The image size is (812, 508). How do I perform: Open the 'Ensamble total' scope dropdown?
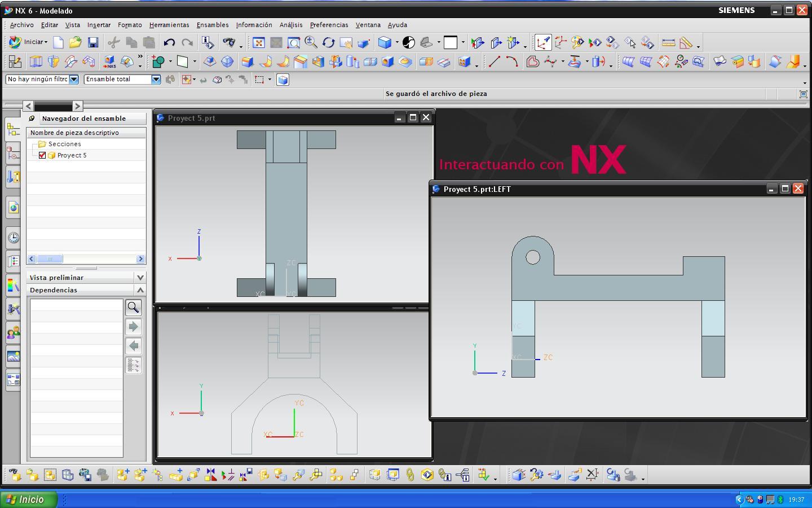[156, 80]
